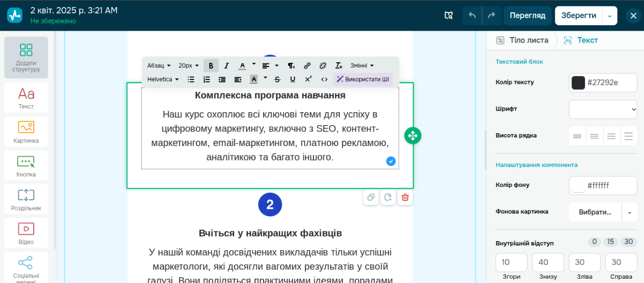The image size is (644, 283).
Task: Click the text color A icon
Action: pos(242,66)
